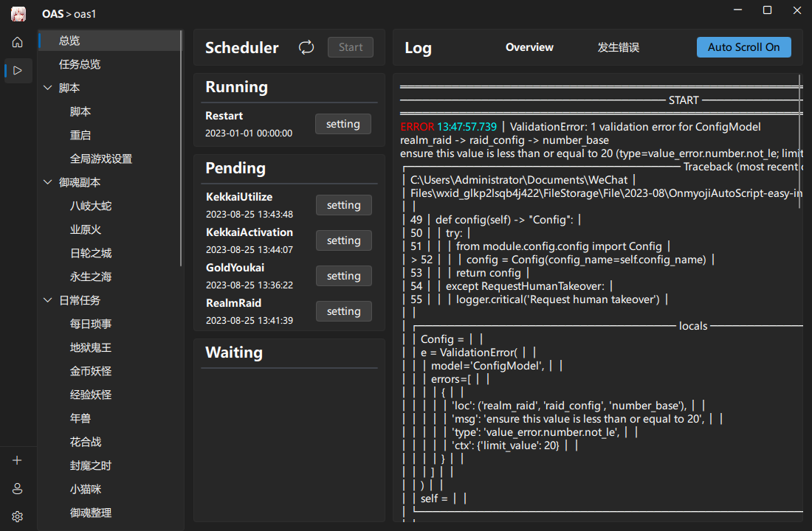Open the Home view from the sidebar
The width and height of the screenshot is (812, 531).
17,42
